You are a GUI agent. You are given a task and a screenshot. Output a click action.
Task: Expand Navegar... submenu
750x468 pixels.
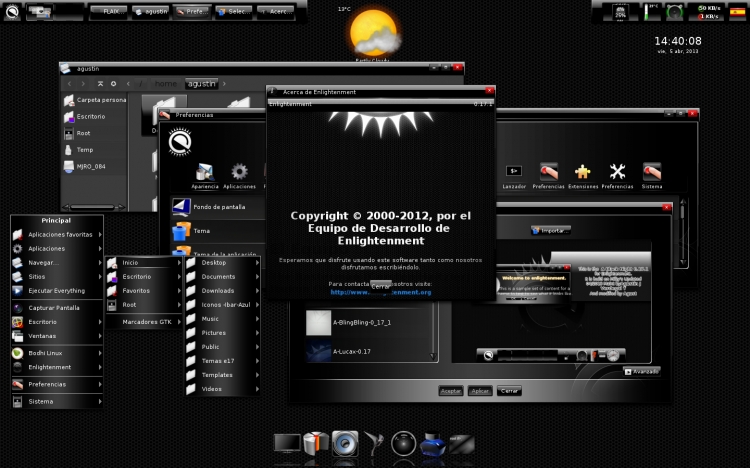tap(57, 263)
